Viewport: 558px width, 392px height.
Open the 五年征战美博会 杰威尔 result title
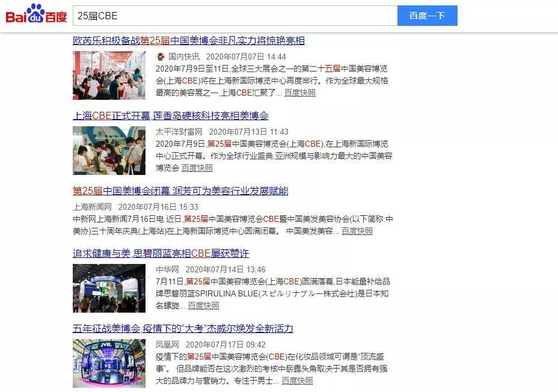183,329
